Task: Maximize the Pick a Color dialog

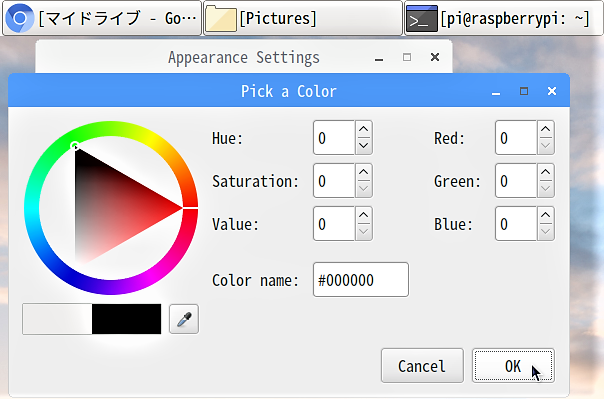Action: (524, 91)
